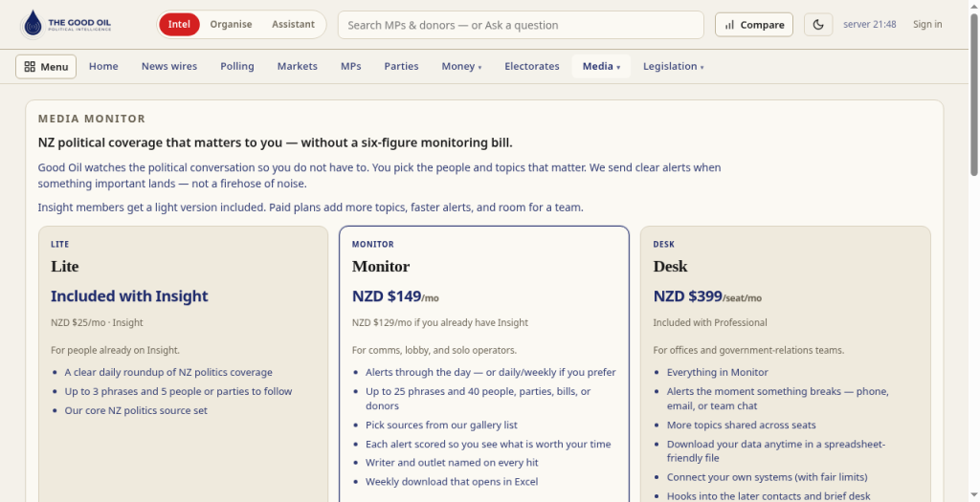
Task: Switch to Organise mode
Action: tap(231, 24)
